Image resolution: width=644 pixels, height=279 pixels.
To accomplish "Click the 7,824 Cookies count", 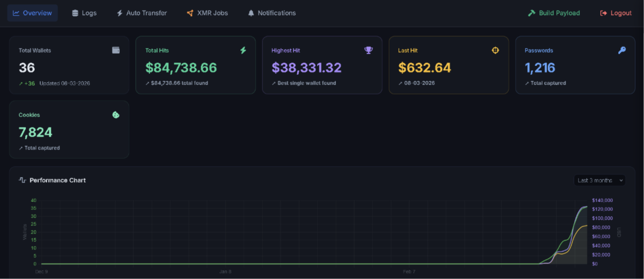I will 35,132.
